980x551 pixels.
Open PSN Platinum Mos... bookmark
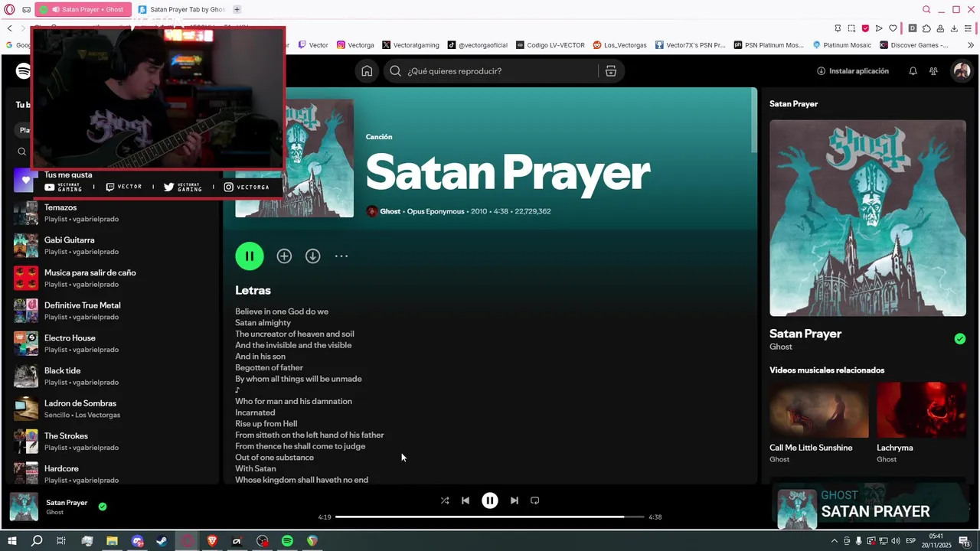point(769,45)
